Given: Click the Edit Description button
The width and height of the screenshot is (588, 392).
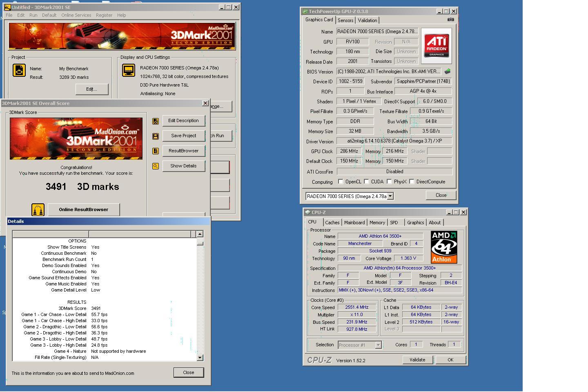Looking at the screenshot, I should point(184,121).
